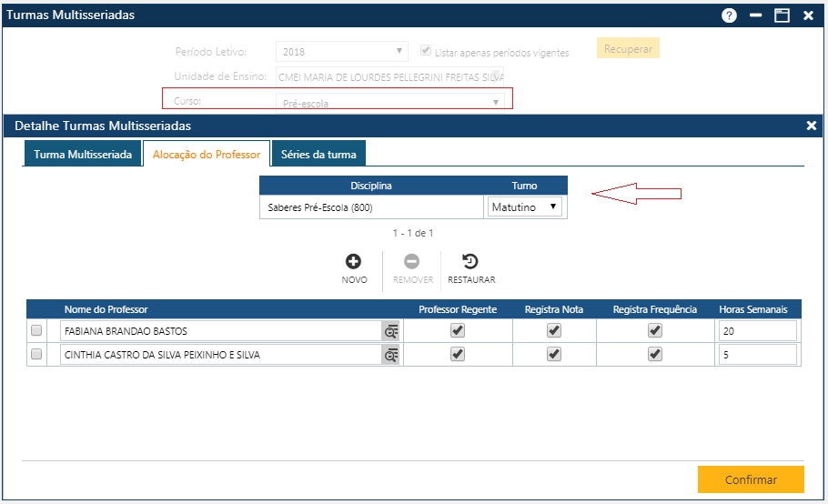Click Horas Semanais field with value 20

(x=757, y=332)
